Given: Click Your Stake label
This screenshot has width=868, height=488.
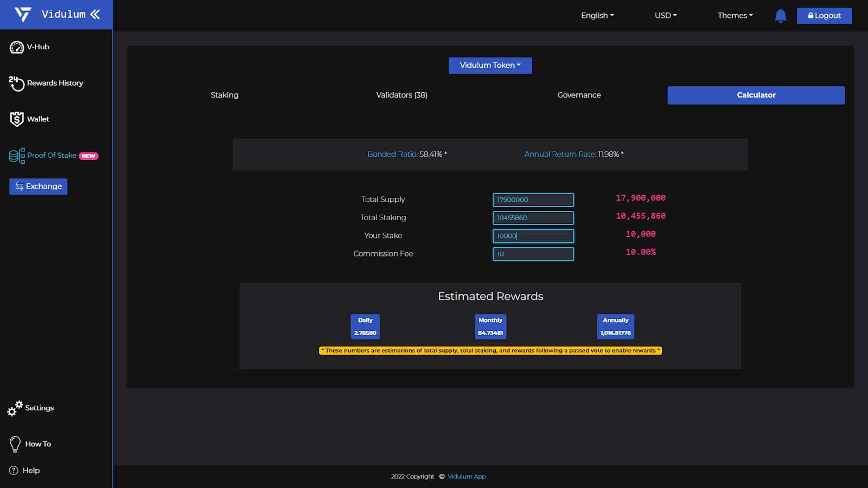Looking at the screenshot, I should click(x=383, y=235).
